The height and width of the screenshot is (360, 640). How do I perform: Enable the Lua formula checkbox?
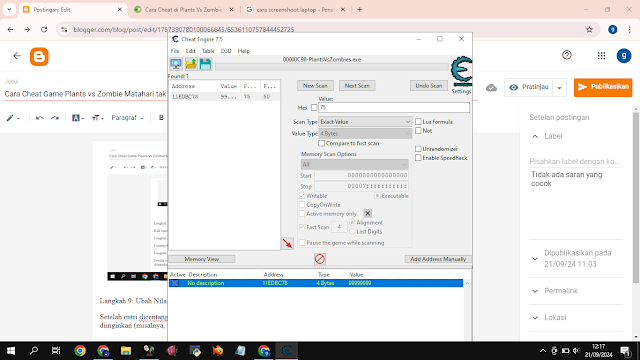pos(418,122)
